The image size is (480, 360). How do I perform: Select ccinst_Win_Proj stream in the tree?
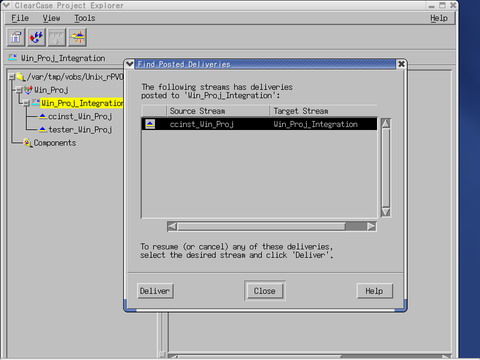pyautogui.click(x=80, y=116)
